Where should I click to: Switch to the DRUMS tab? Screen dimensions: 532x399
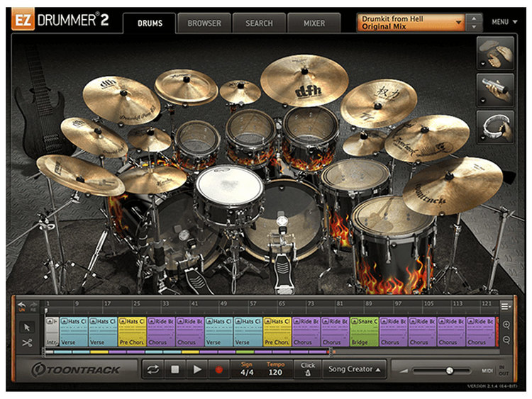coord(150,23)
